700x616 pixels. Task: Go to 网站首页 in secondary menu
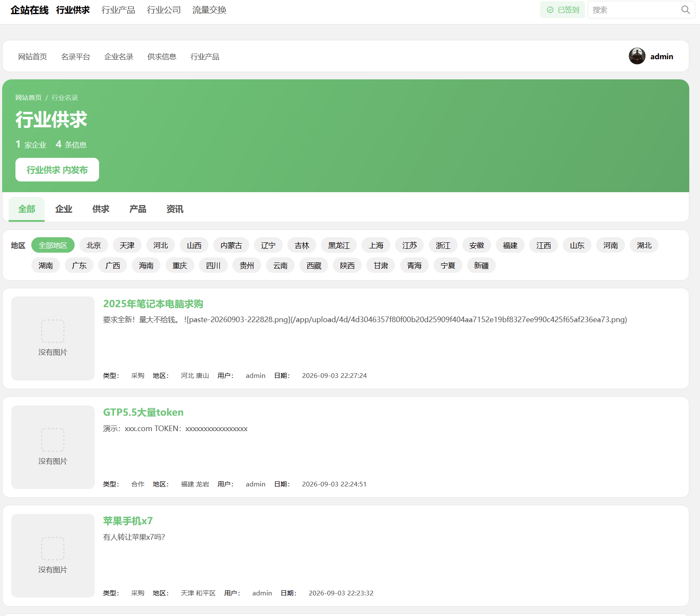click(33, 57)
